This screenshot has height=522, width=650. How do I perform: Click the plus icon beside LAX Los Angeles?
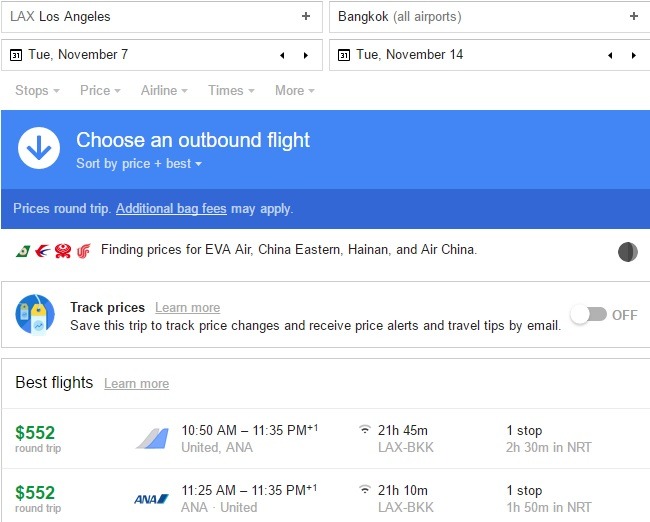tap(306, 16)
